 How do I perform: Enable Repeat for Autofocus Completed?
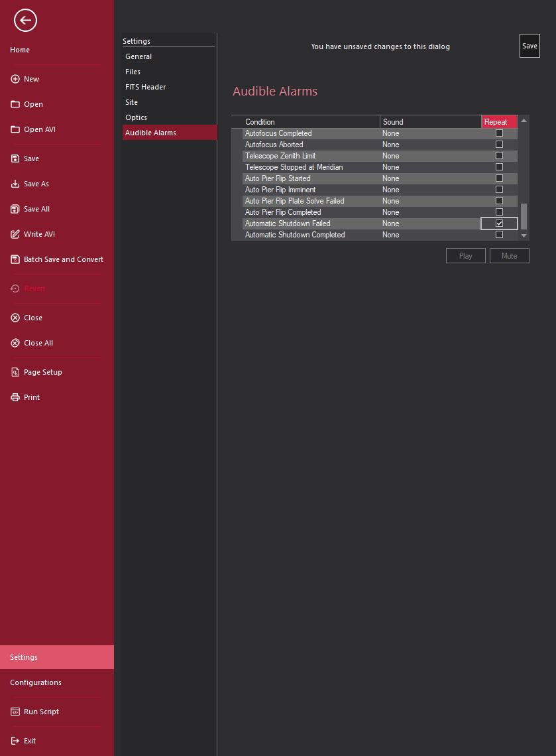tap(499, 133)
